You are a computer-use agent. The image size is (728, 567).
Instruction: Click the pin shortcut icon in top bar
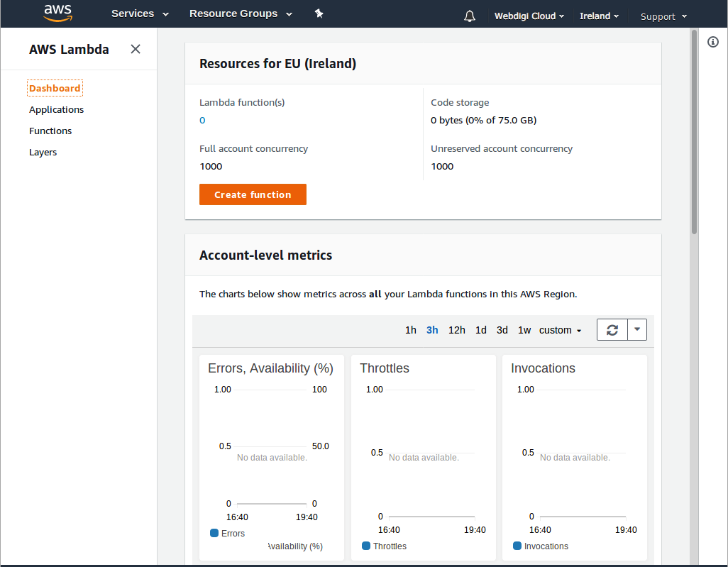point(319,13)
